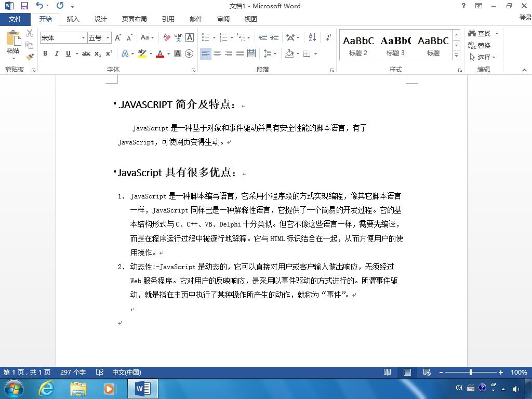Select the Format Painter brush
The height and width of the screenshot is (399, 532).
[x=30, y=57]
